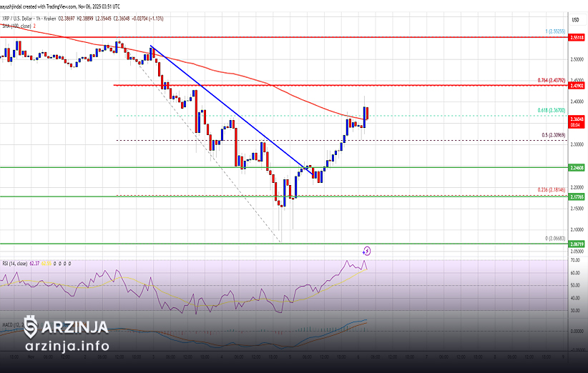Image resolution: width=588 pixels, height=373 pixels.
Task: Select the 0.618 Fibonacci level label
Action: point(551,111)
